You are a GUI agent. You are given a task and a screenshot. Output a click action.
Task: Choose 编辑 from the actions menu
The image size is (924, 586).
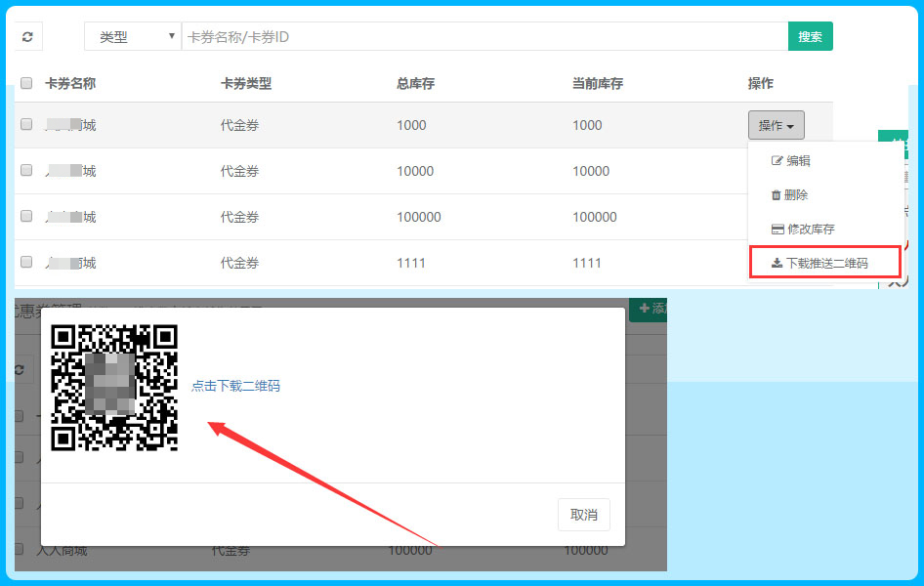point(798,161)
